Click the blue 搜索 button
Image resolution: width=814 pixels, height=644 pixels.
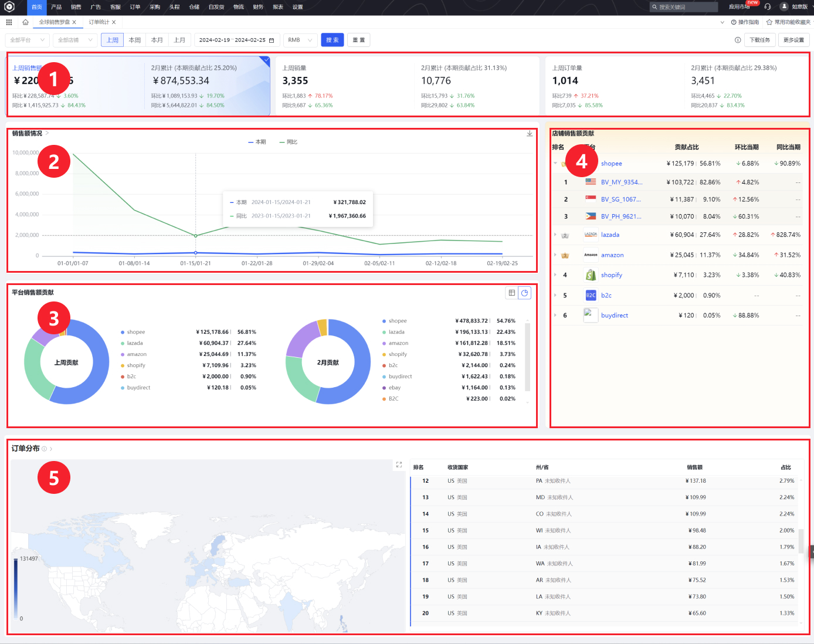[x=333, y=40]
